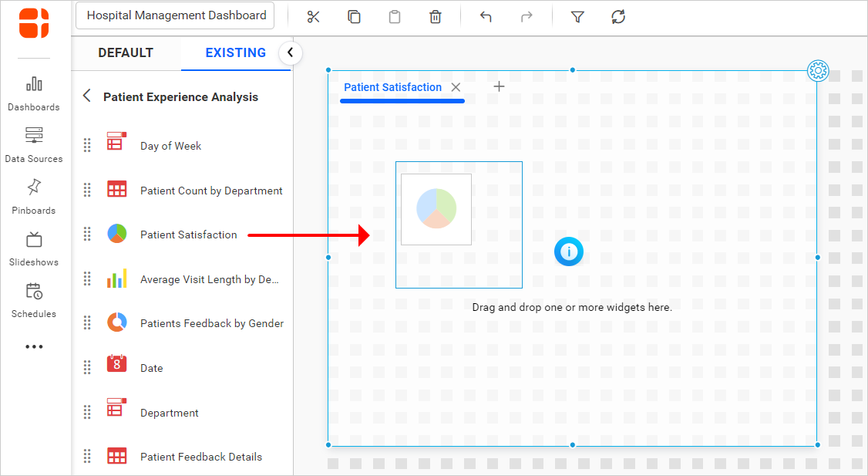Collapse the widget side panel

click(290, 52)
